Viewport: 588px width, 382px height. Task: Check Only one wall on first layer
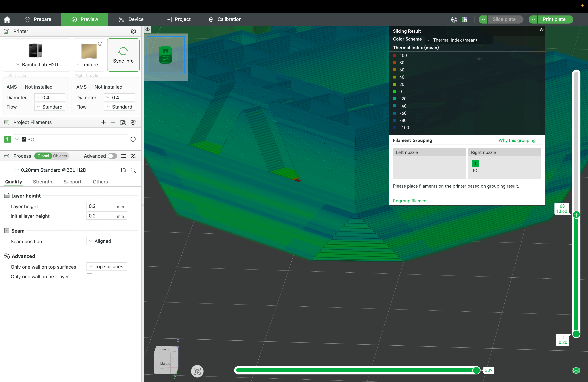click(x=89, y=276)
